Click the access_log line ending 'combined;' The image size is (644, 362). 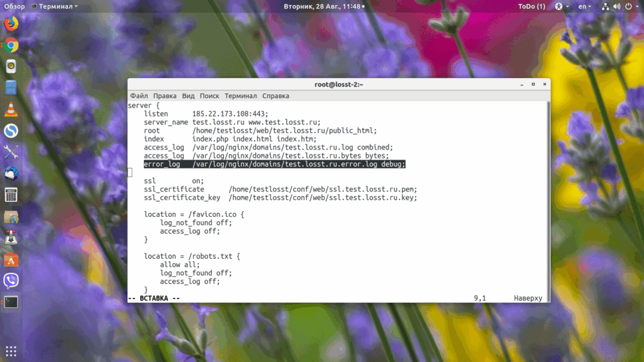268,147
